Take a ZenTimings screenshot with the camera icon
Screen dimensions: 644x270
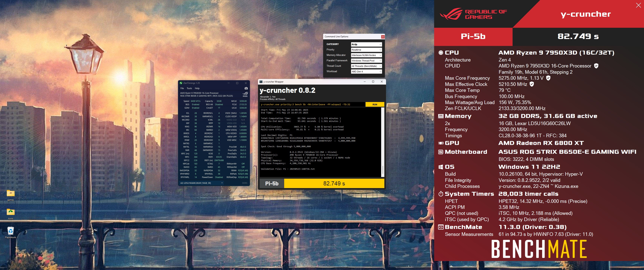point(246,88)
